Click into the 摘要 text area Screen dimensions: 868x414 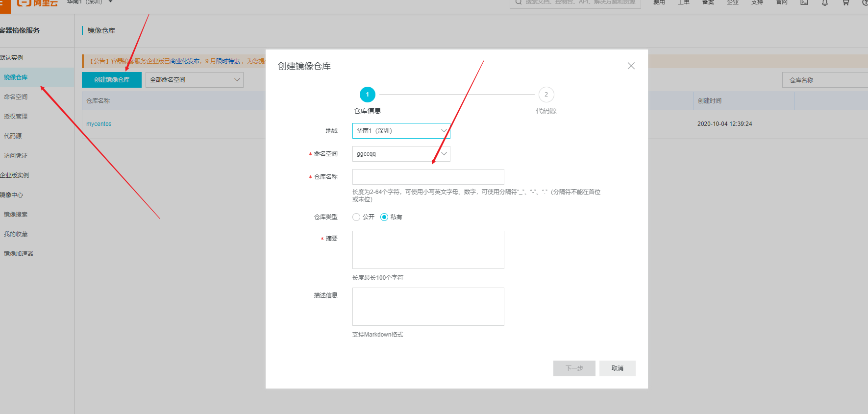point(428,250)
